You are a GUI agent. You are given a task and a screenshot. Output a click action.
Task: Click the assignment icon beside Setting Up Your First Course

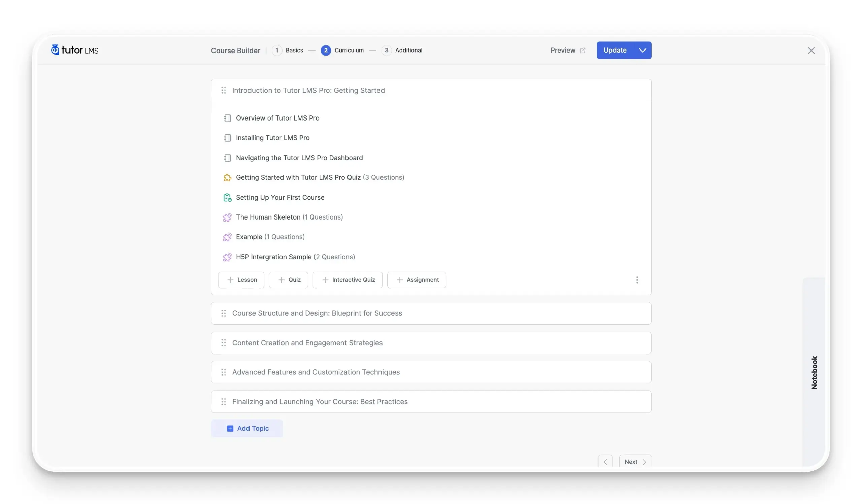pyautogui.click(x=227, y=197)
